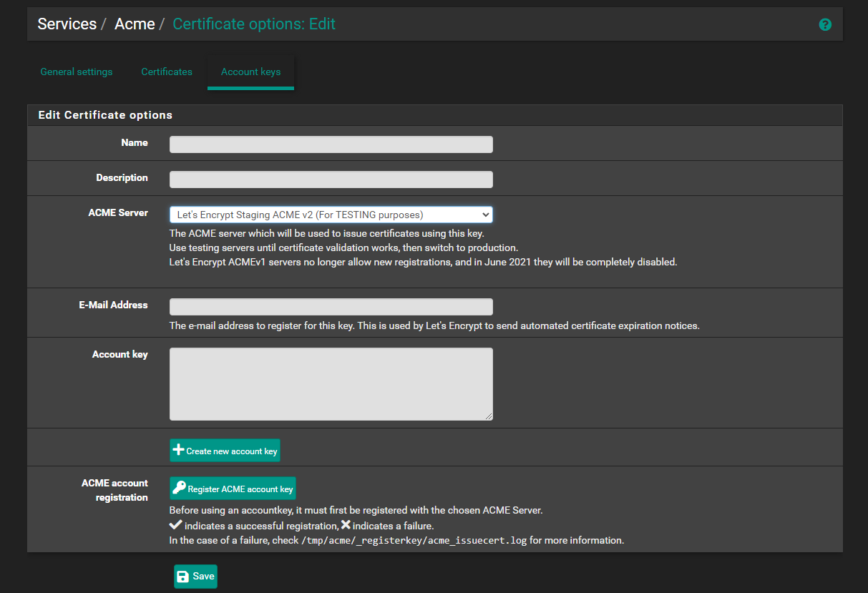Open the Certificates tab
Screen dimensions: 868x593
click(x=166, y=72)
